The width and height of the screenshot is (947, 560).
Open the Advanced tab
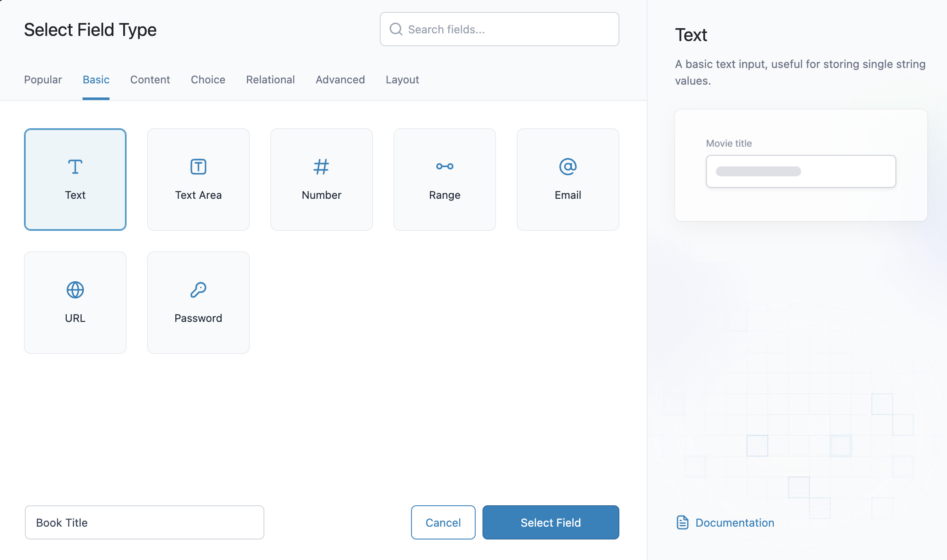tap(340, 80)
